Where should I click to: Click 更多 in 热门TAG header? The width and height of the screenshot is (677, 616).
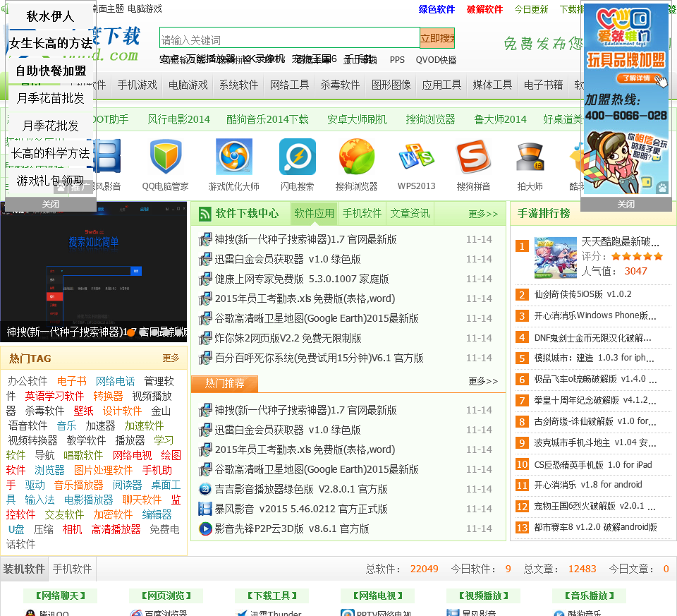(x=171, y=358)
